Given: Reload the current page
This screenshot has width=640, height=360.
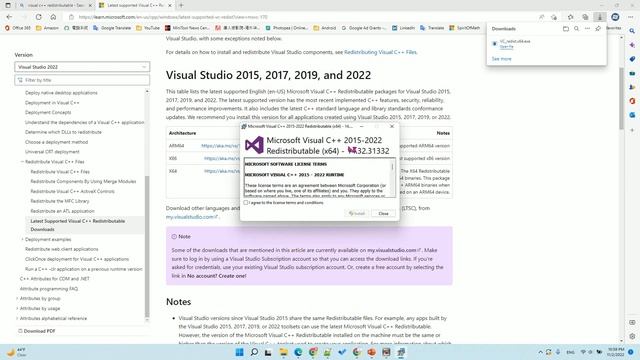Looking at the screenshot, I should pyautogui.click(x=38, y=17).
